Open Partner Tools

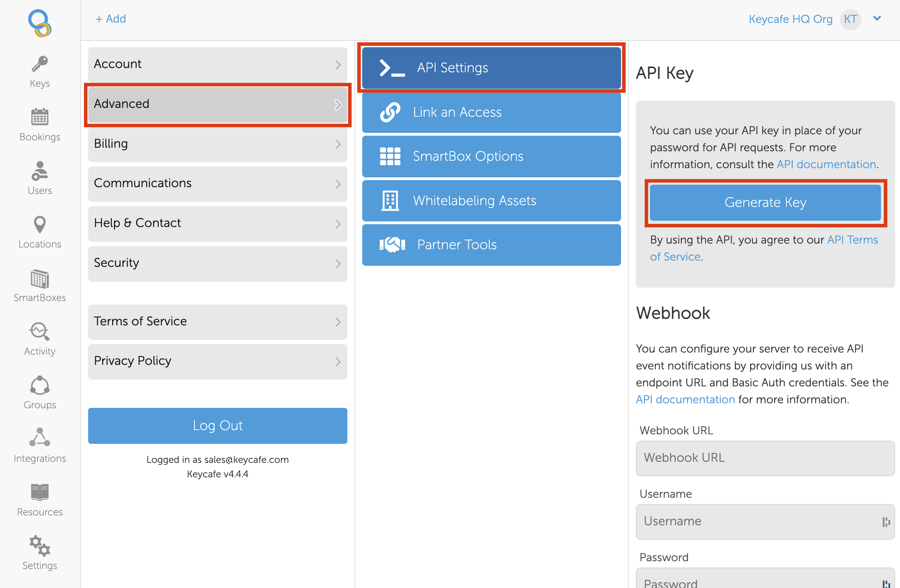[x=491, y=245]
